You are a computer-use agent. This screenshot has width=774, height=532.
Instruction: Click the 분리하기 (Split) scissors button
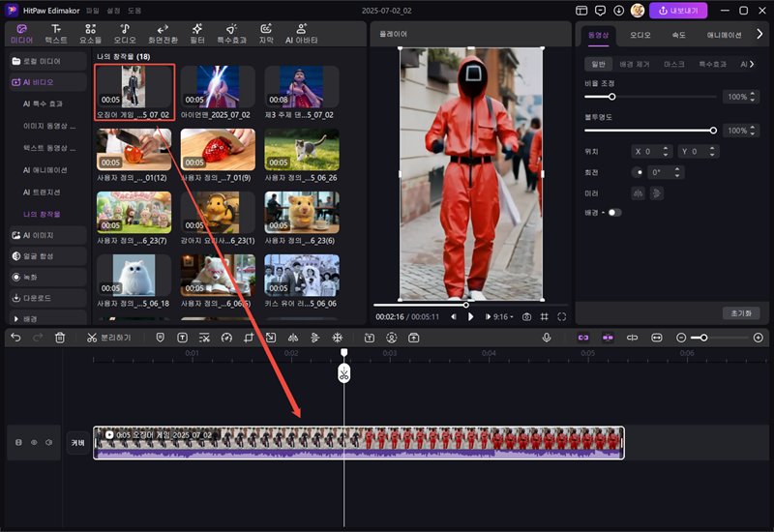109,338
